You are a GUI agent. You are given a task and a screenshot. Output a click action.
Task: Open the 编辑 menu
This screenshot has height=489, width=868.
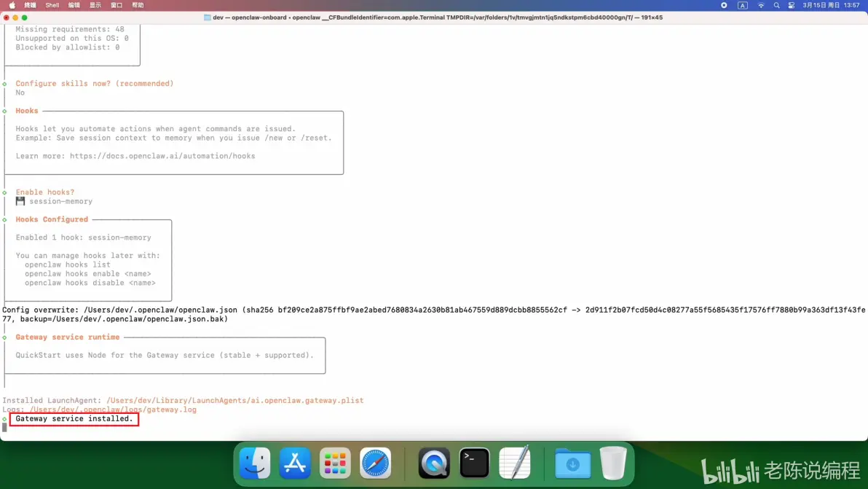pos(74,5)
